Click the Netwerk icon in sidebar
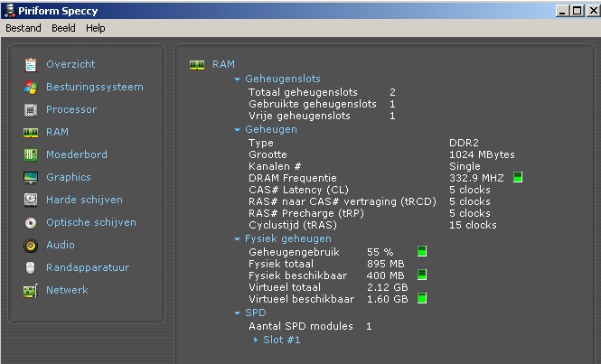The height and width of the screenshot is (364, 601). (x=31, y=290)
